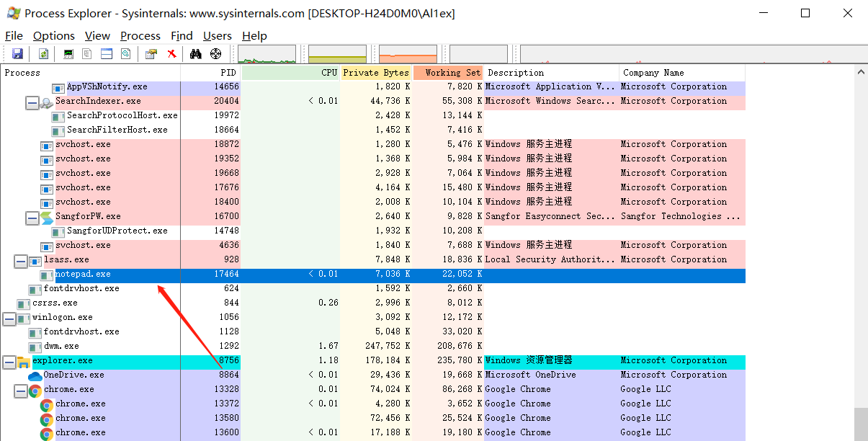Sort by the Process column header
Viewport: 868px width, 441px height.
(x=90, y=73)
